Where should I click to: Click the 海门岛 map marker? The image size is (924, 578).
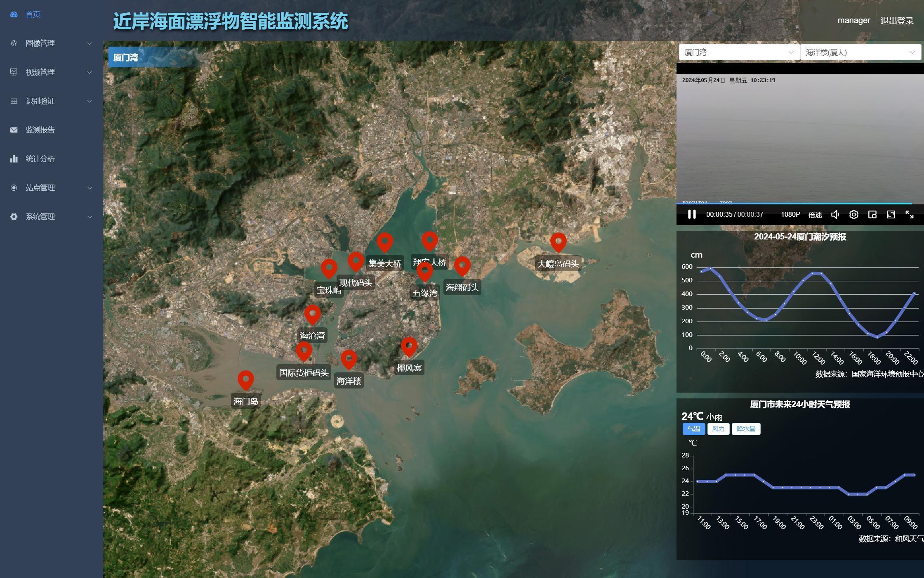[245, 379]
